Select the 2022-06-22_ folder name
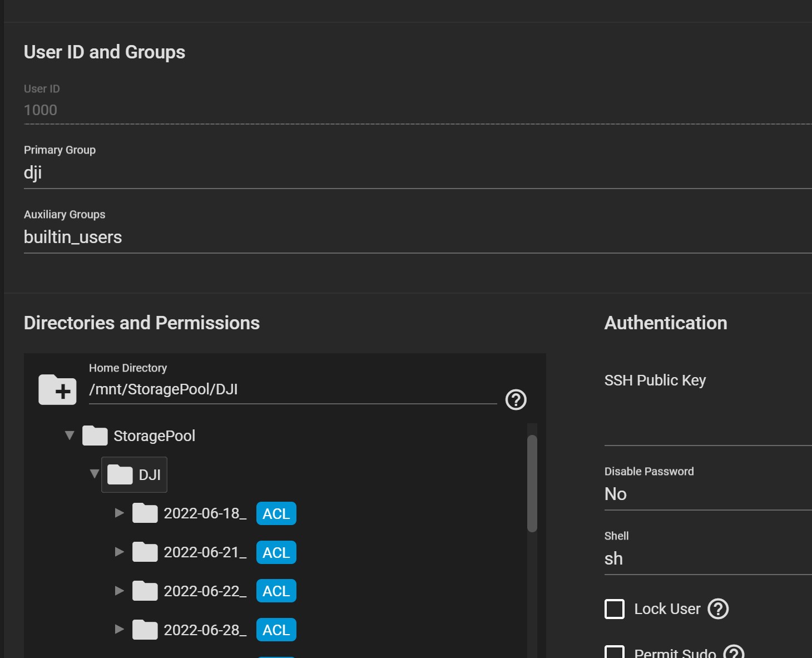This screenshot has height=658, width=812. 205,591
